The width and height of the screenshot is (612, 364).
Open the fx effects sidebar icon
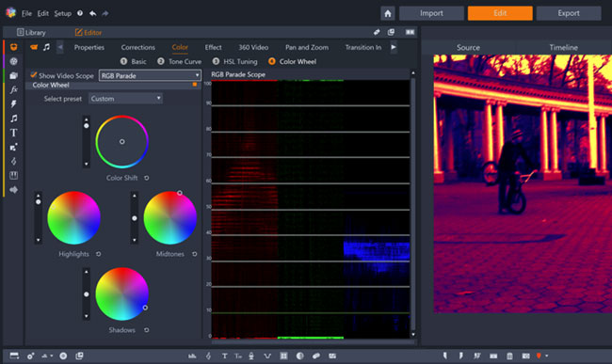(14, 89)
